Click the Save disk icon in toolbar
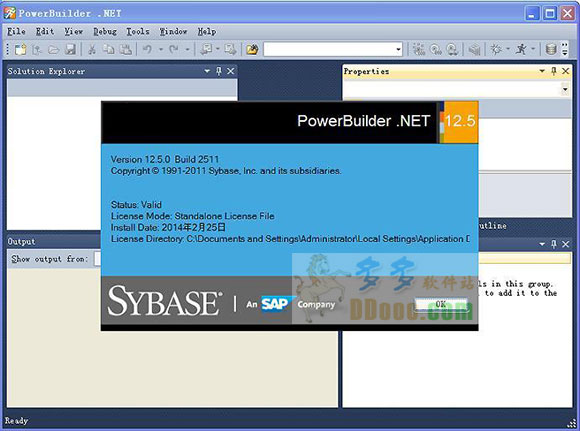The height and width of the screenshot is (431, 580). (x=70, y=49)
